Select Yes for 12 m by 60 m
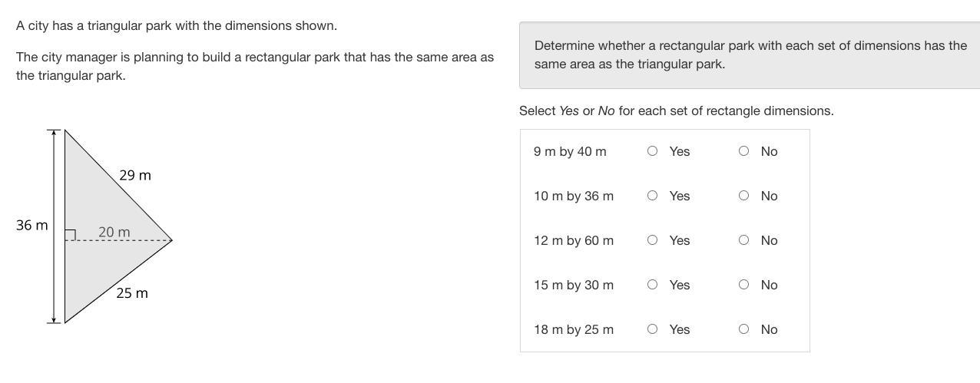Image resolution: width=980 pixels, height=383 pixels. coord(652,240)
